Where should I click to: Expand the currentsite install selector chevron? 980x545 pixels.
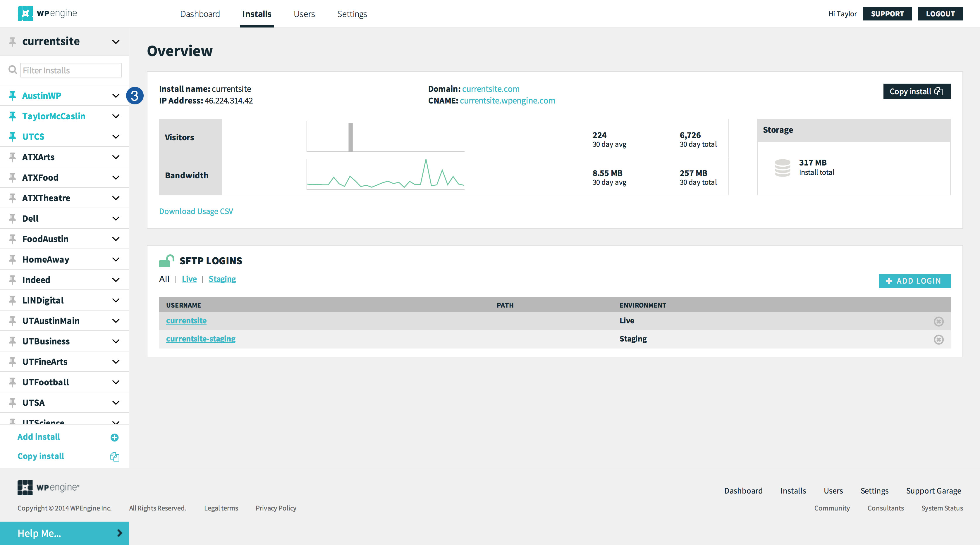coord(116,42)
